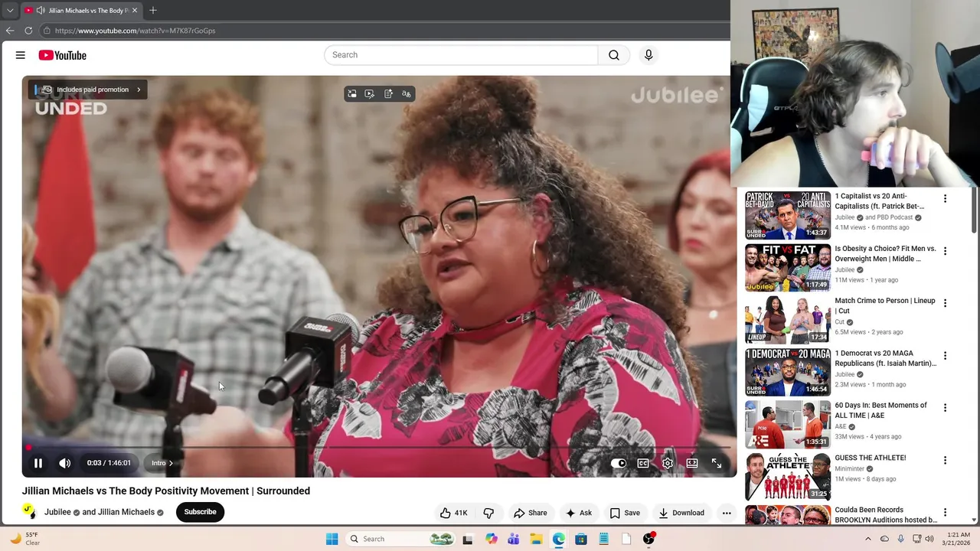This screenshot has height=551, width=980.
Task: Open the weather widget showing 55°F
Action: click(x=24, y=539)
